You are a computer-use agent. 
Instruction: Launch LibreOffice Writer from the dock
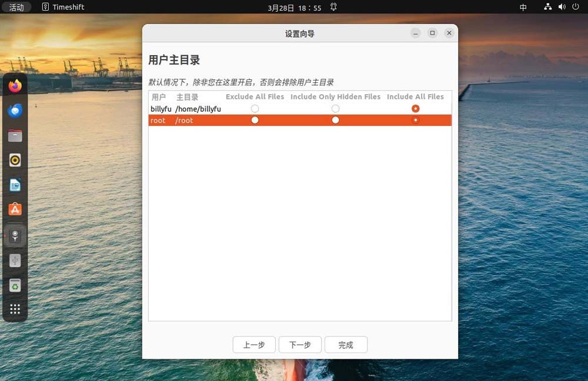(x=15, y=185)
